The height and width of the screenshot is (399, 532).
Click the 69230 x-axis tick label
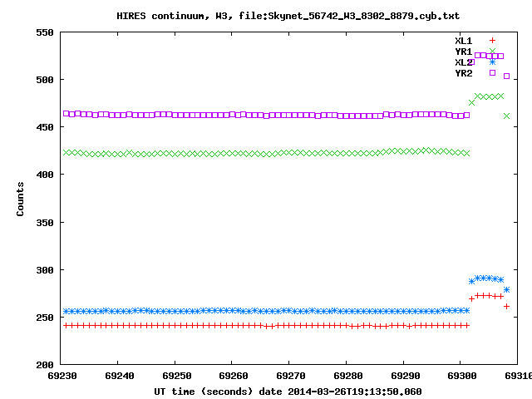[62, 376]
